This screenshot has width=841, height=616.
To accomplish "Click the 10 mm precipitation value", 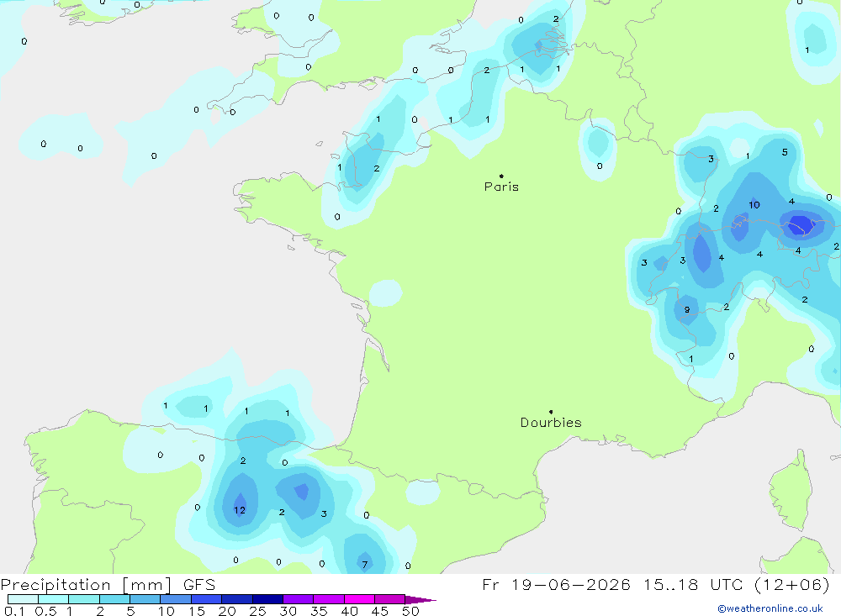I will coord(754,205).
